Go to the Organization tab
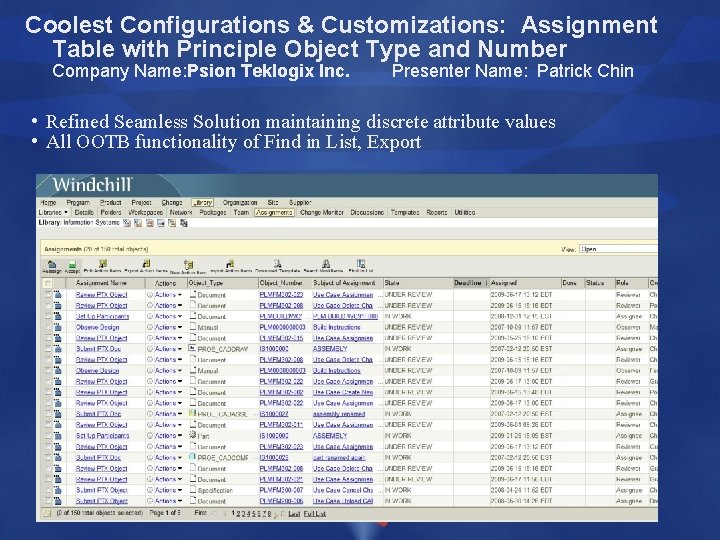Image resolution: width=720 pixels, height=540 pixels. click(240, 202)
